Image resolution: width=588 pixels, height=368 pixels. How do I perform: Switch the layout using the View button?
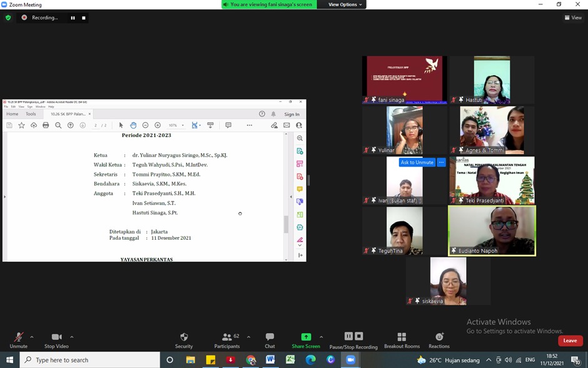(x=573, y=18)
